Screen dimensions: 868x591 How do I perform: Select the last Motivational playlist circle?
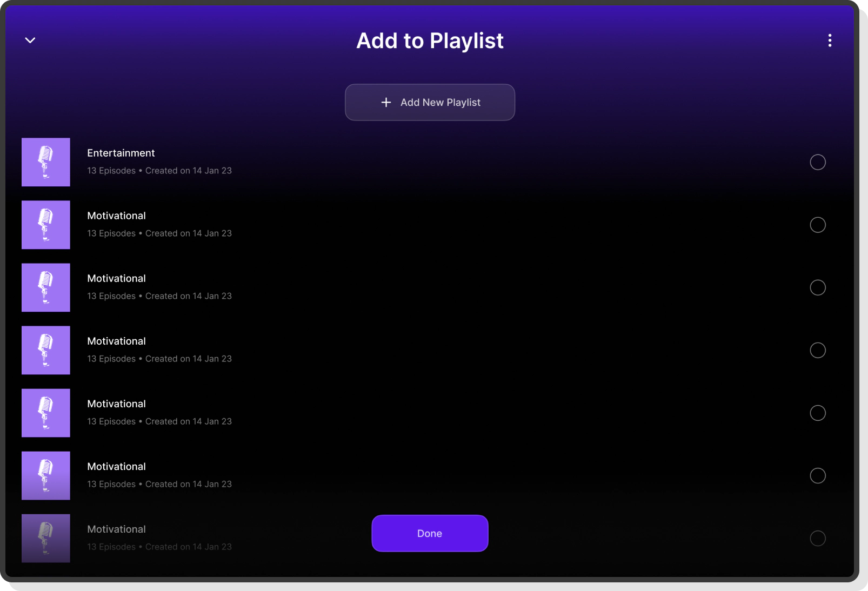point(818,538)
